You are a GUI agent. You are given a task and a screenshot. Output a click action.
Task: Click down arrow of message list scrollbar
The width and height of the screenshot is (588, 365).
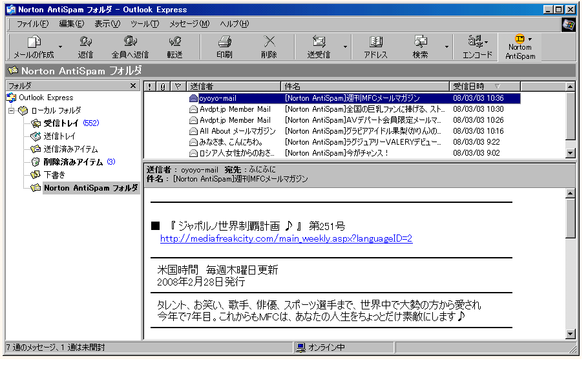[x=570, y=152]
